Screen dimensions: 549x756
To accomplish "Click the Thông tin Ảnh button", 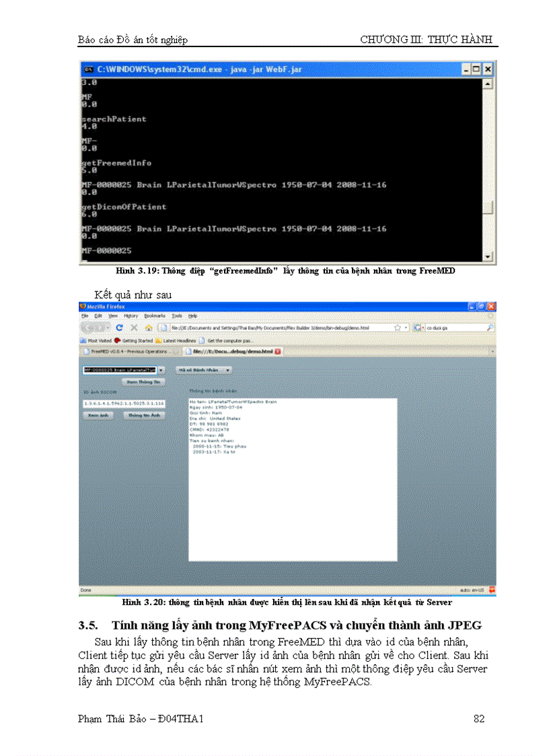I will point(143,416).
